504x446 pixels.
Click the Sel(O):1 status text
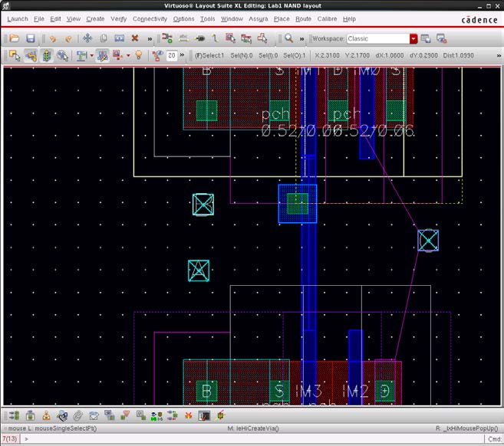coord(294,55)
